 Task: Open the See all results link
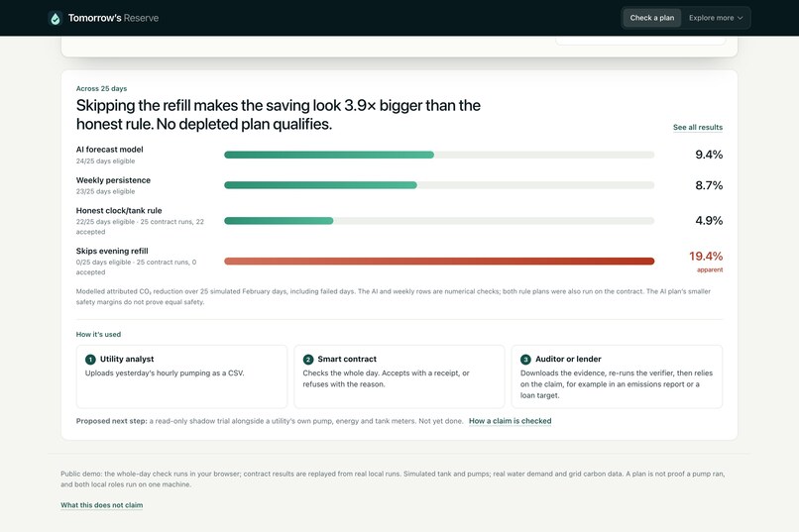(698, 127)
